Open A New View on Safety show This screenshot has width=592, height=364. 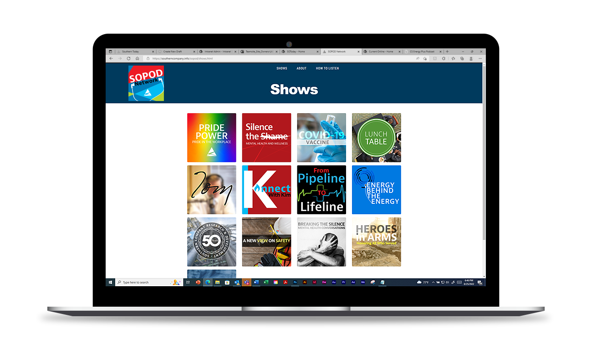[x=266, y=242]
